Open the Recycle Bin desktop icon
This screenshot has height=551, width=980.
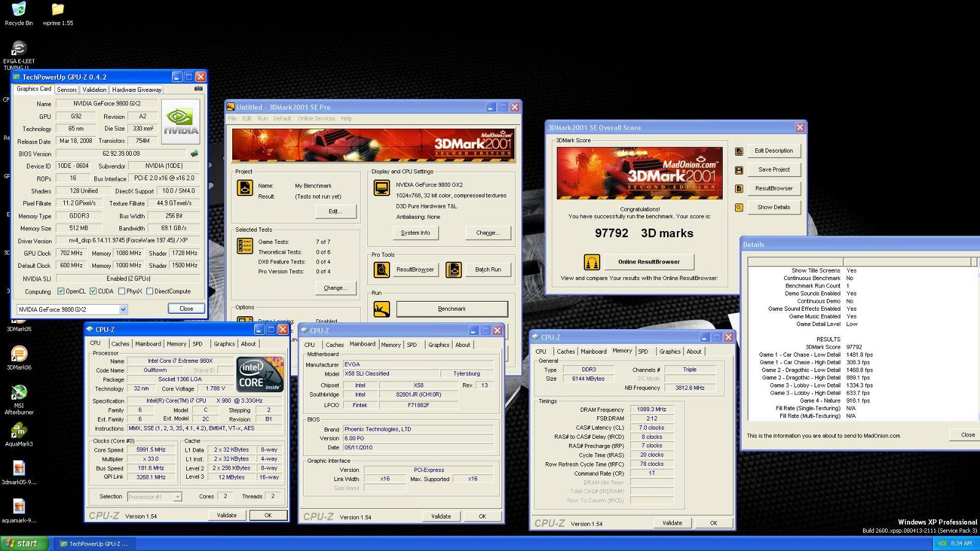19,14
